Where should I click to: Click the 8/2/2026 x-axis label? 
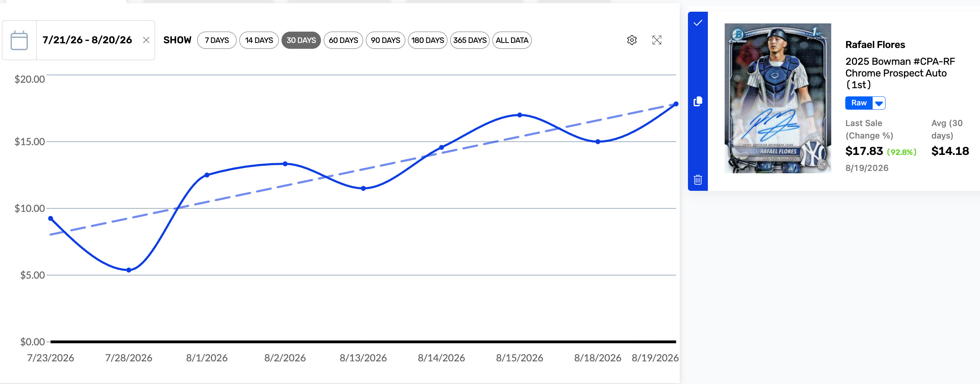pyautogui.click(x=285, y=358)
